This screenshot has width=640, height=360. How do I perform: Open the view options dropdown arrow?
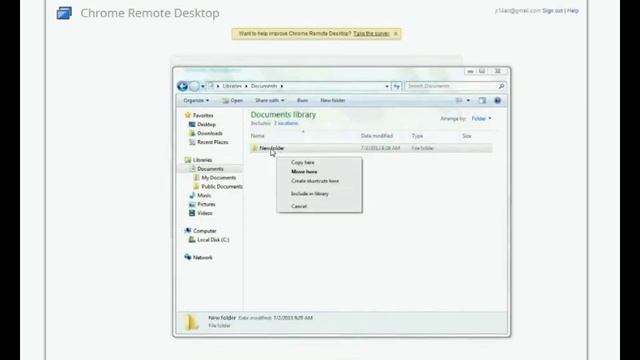[x=468, y=100]
